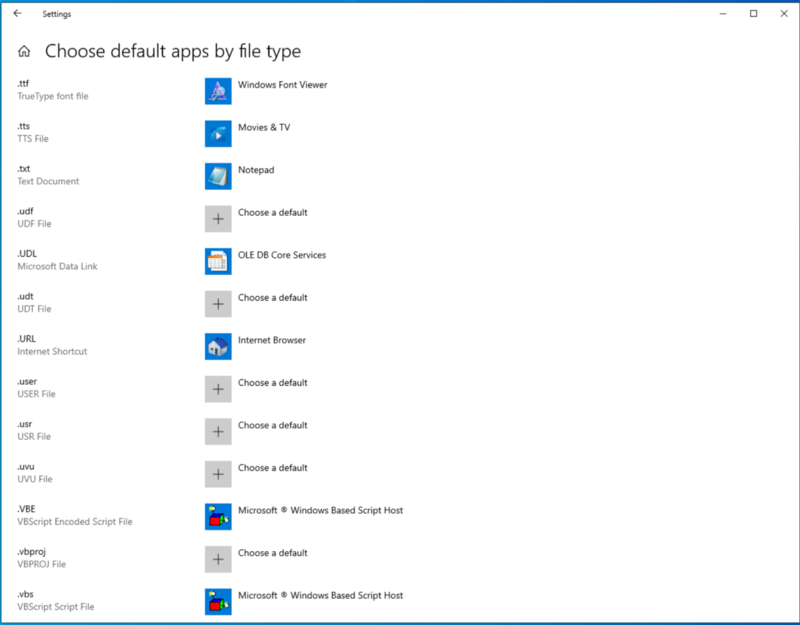The height and width of the screenshot is (625, 800).
Task: Click the Notepad icon for .txt
Action: point(218,176)
